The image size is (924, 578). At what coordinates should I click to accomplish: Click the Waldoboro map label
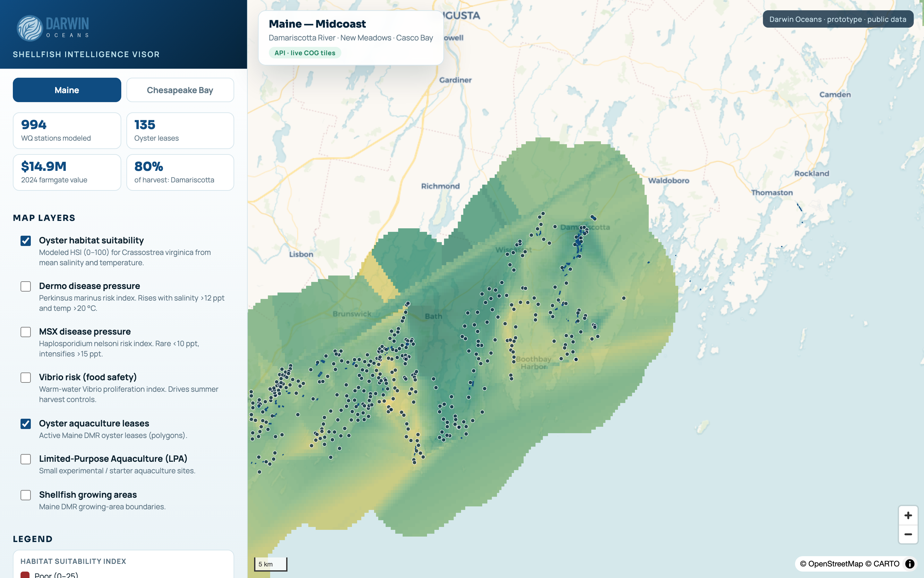669,180
